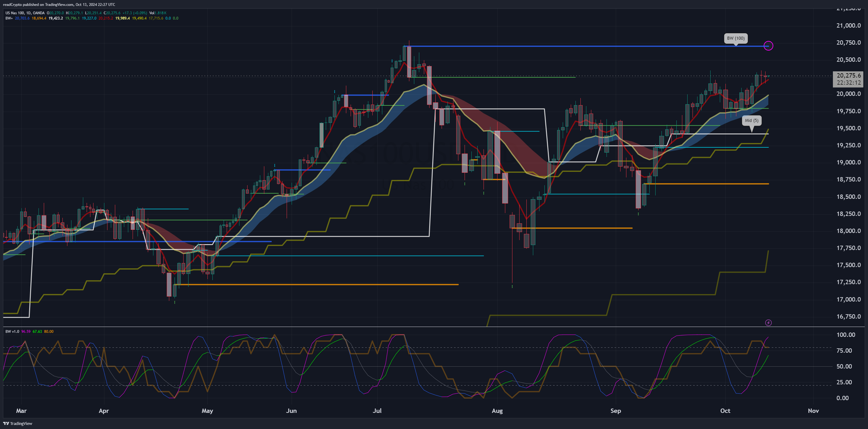Click the close price C20,275.6
Image resolution: width=868 pixels, height=429 pixels.
click(112, 13)
